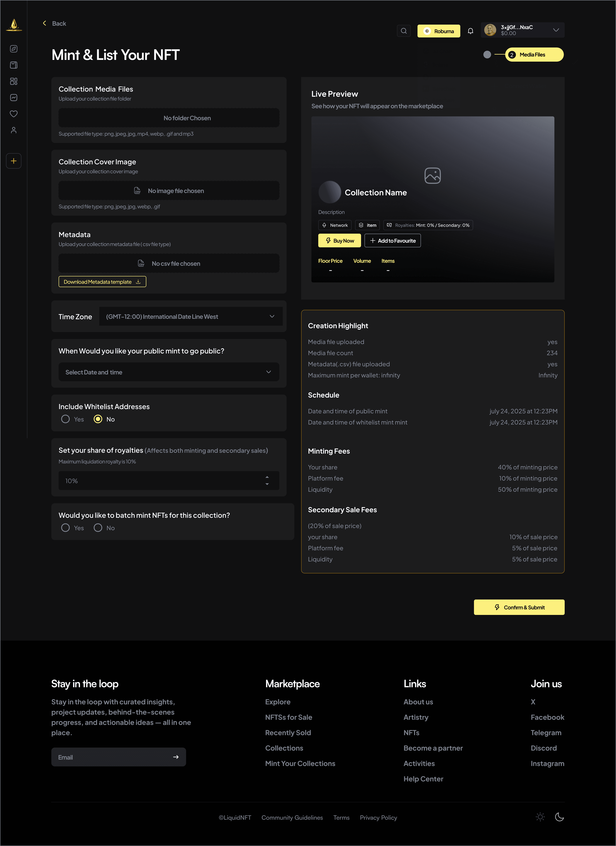
Task: Click the item chip in preview
Action: (x=367, y=225)
